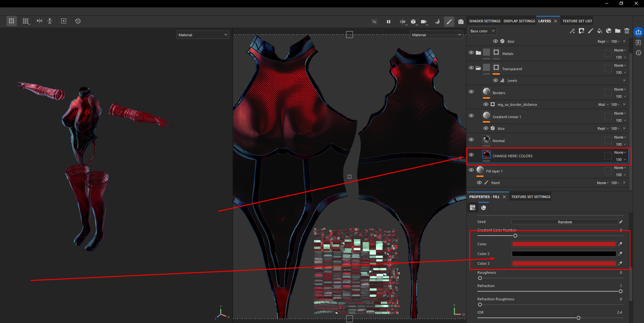Viewport: 644px width, 323px height.
Task: Open blend mode dropdown of CHANGE HERE! COLORS
Action: pyautogui.click(x=620, y=152)
